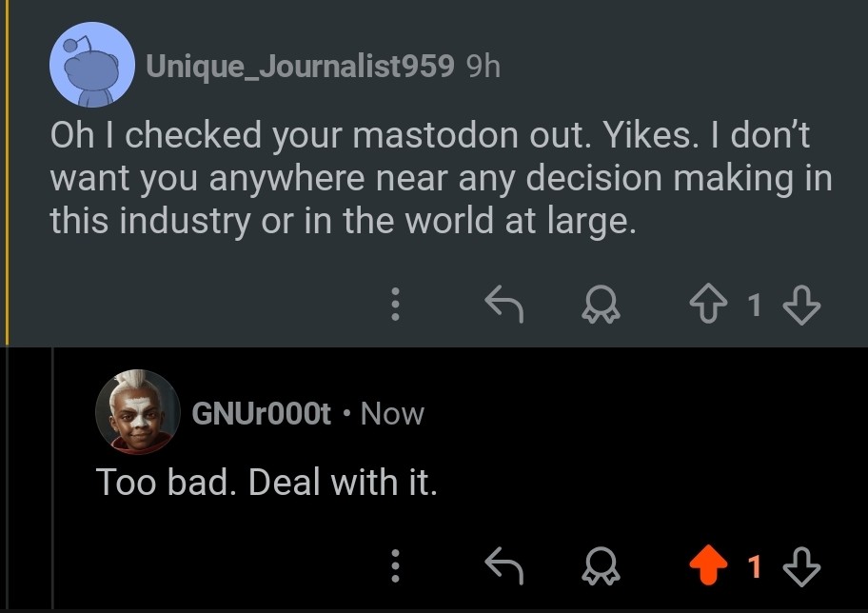868x613 pixels.
Task: Open GNUr000t's profile avatar picture
Action: 137,412
